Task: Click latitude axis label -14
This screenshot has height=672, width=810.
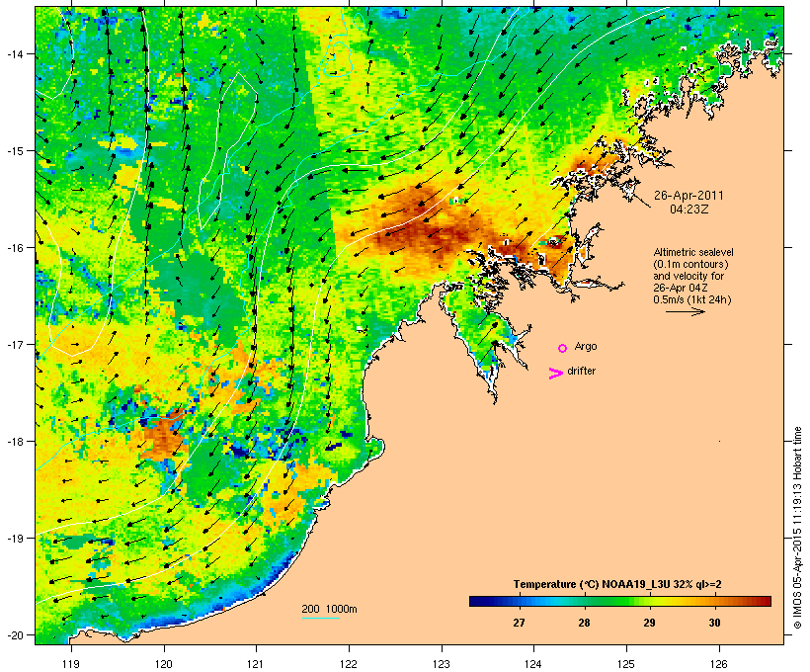Action: [x=14, y=53]
